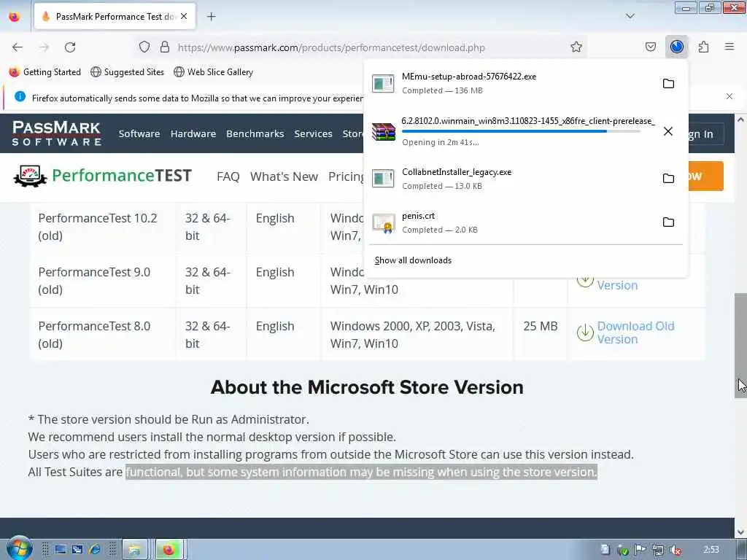Open Suggested Sites bookmark
This screenshot has height=560, width=747.
pos(127,72)
